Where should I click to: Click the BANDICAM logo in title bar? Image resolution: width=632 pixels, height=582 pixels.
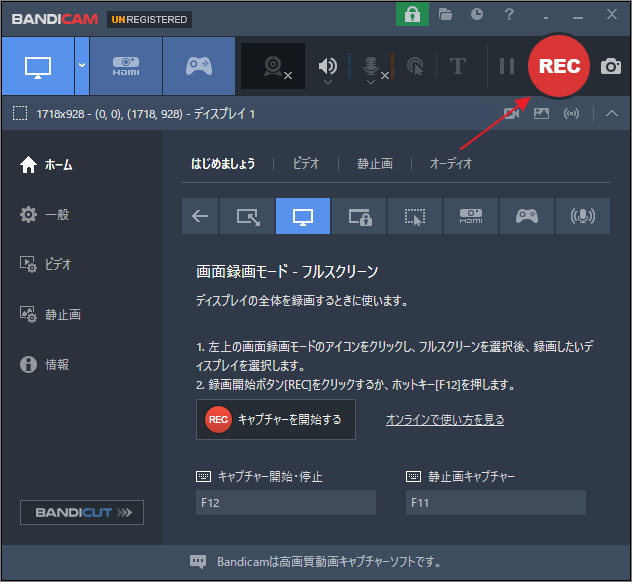(x=54, y=19)
